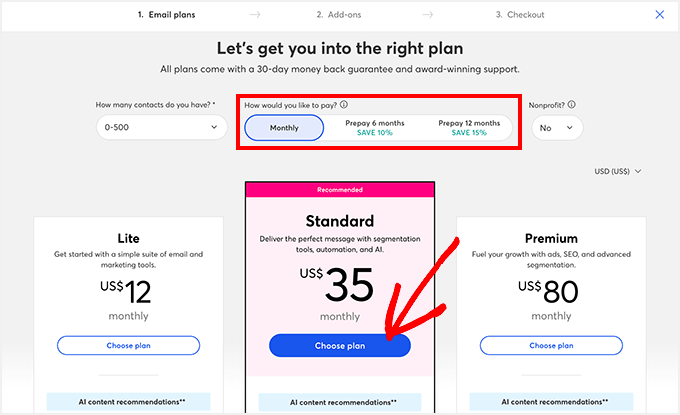
Task: Choose the Lite plan
Action: 128,345
